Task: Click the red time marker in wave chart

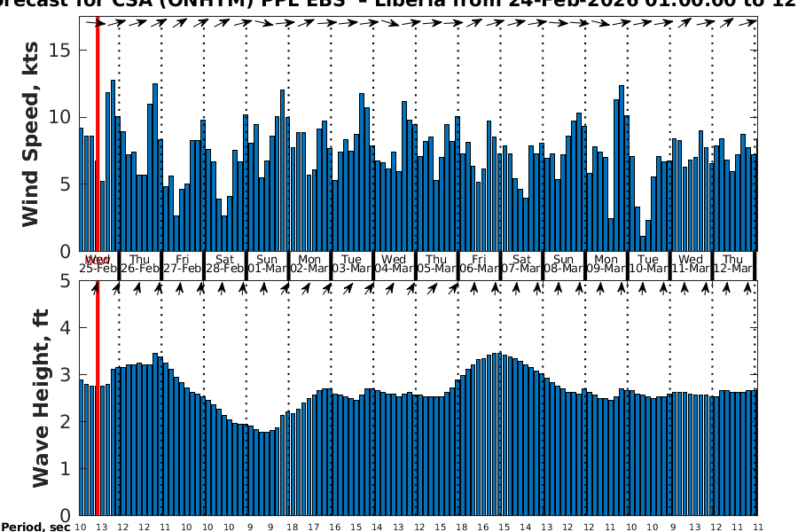Action: point(97,399)
